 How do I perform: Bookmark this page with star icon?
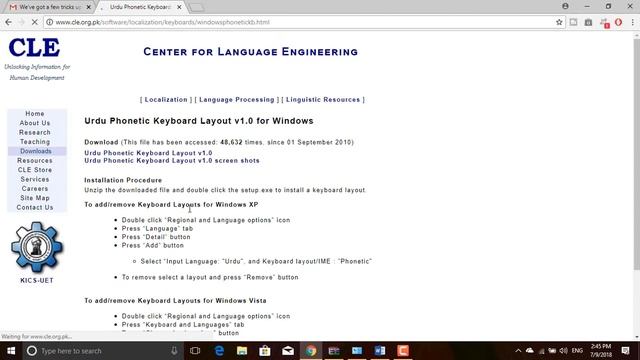click(x=559, y=22)
